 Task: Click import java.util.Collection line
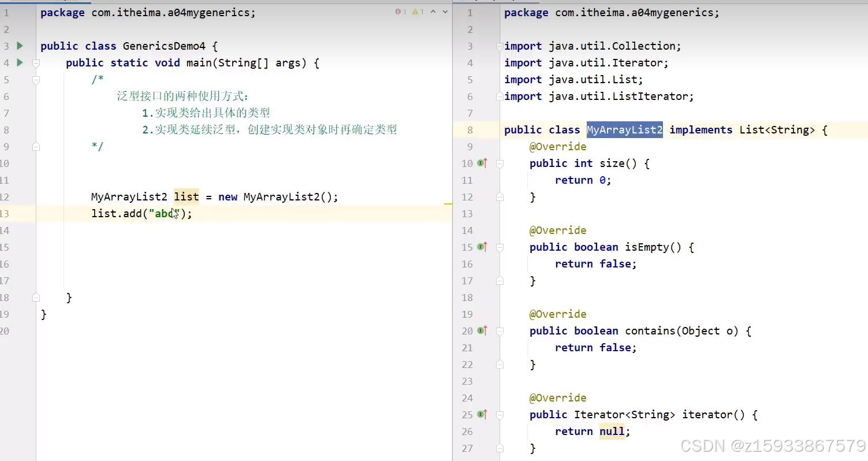(x=593, y=46)
